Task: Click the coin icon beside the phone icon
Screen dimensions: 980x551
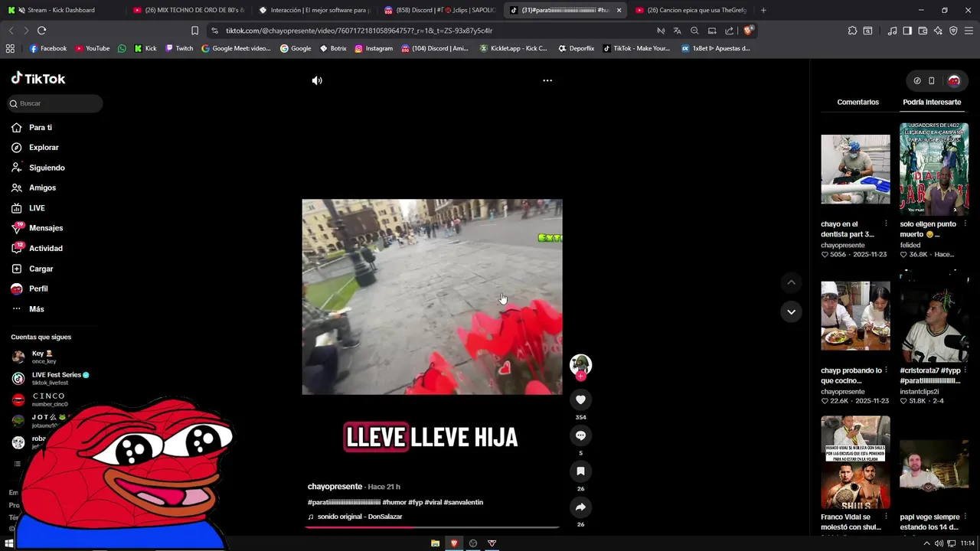Action: (917, 80)
